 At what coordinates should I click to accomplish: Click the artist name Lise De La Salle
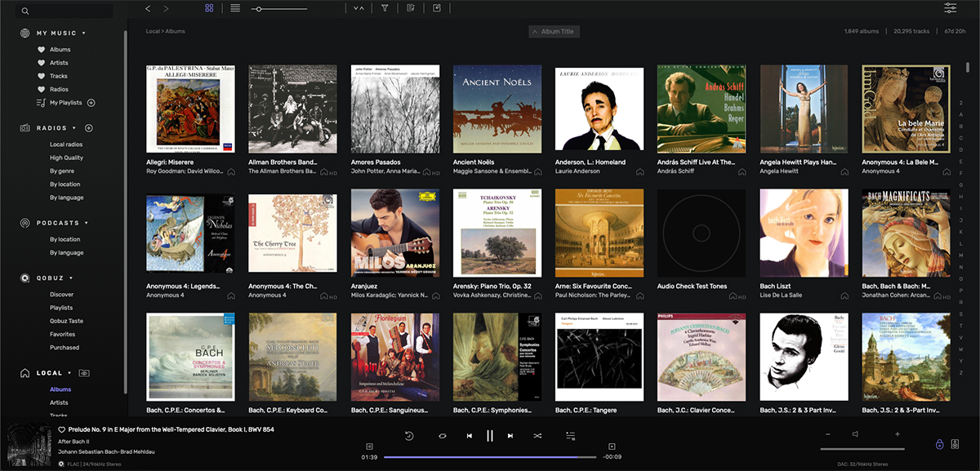pyautogui.click(x=782, y=295)
